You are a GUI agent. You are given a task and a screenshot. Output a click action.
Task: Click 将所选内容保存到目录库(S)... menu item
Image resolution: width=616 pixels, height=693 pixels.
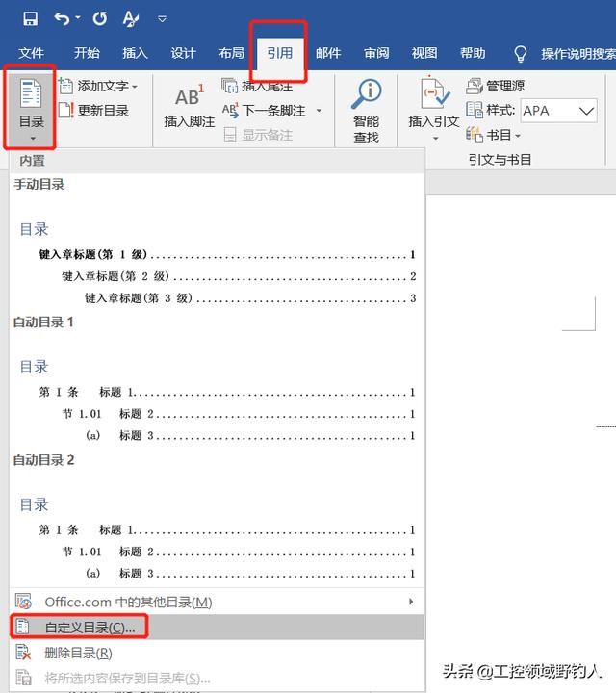tap(217, 678)
